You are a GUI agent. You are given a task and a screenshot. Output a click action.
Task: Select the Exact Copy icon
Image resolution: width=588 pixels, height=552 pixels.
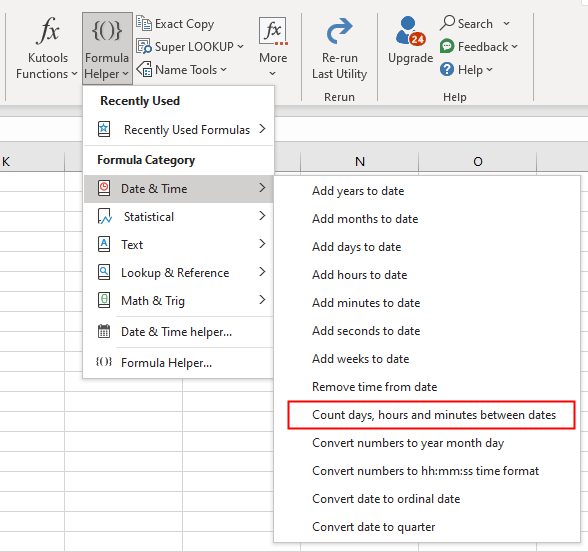(x=144, y=23)
